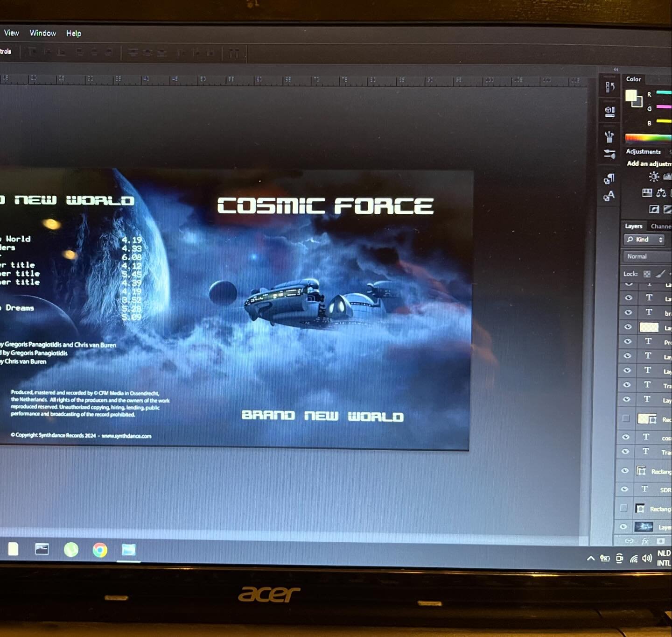Open Google Chrome from the taskbar
This screenshot has width=672, height=637.
point(100,550)
